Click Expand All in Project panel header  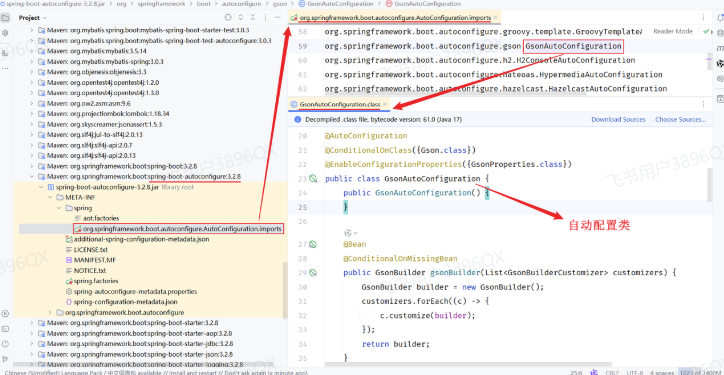click(241, 18)
